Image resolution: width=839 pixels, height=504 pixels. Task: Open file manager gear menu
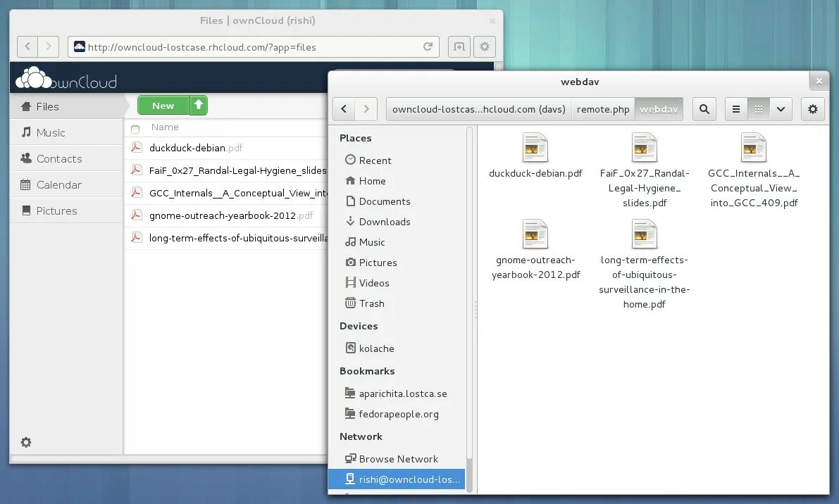pyautogui.click(x=813, y=109)
